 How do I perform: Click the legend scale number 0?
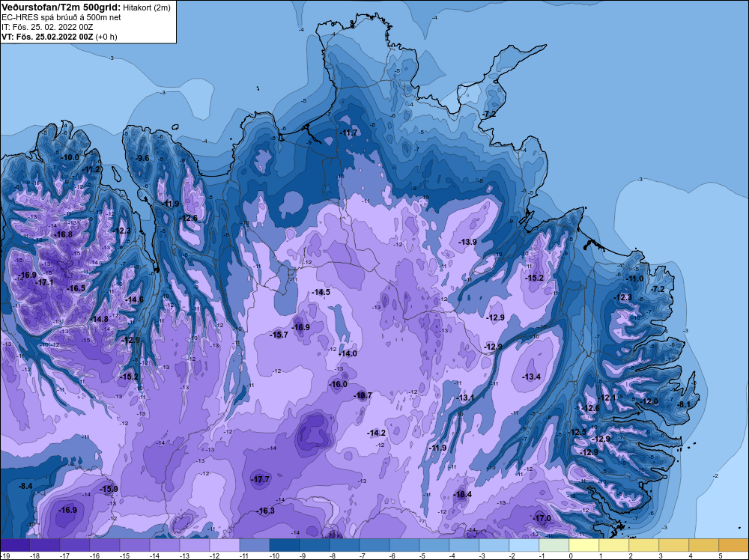point(570,556)
